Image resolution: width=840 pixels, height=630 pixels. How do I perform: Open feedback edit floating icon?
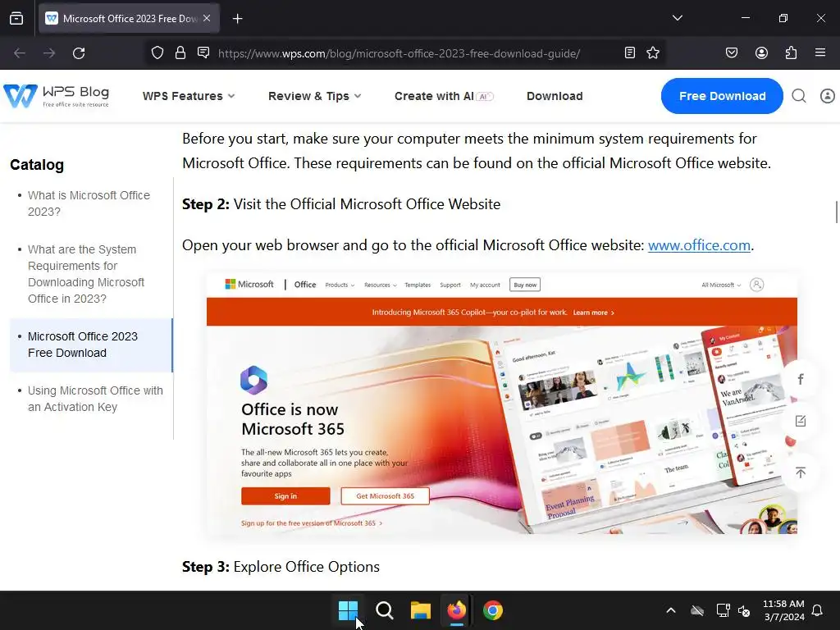tap(801, 421)
